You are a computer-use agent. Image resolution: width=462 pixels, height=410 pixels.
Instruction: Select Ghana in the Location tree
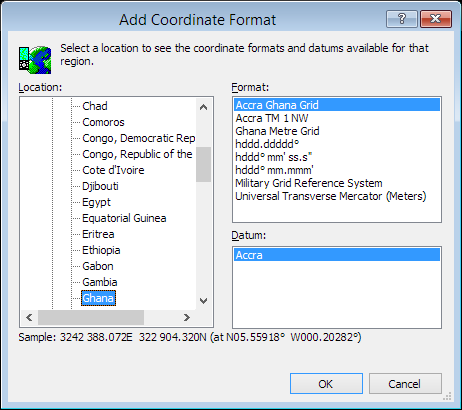(98, 298)
